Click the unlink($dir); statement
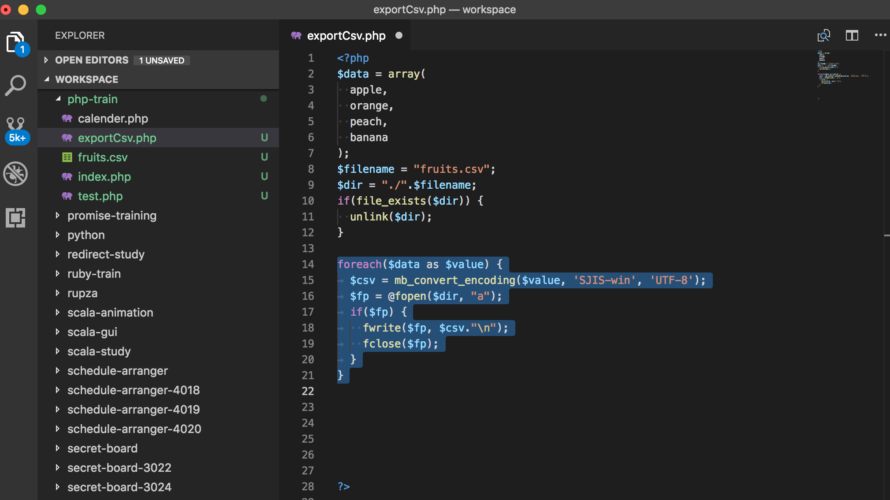The image size is (890, 500). (391, 217)
